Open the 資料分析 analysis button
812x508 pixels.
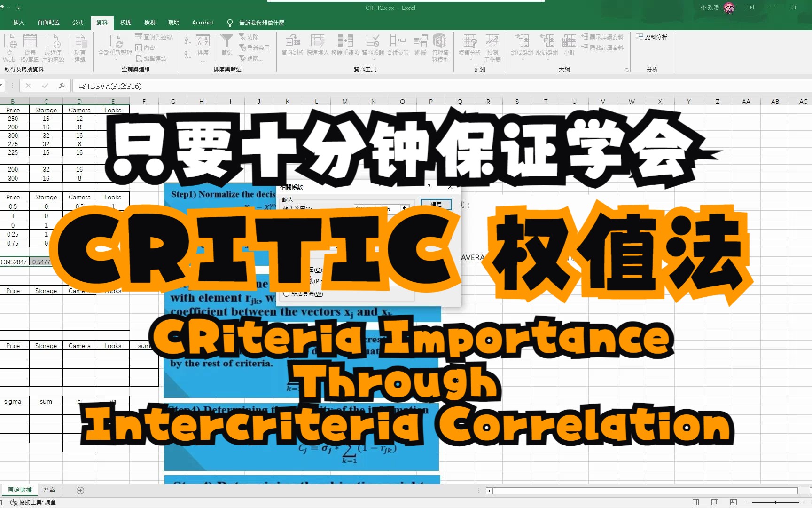[652, 37]
